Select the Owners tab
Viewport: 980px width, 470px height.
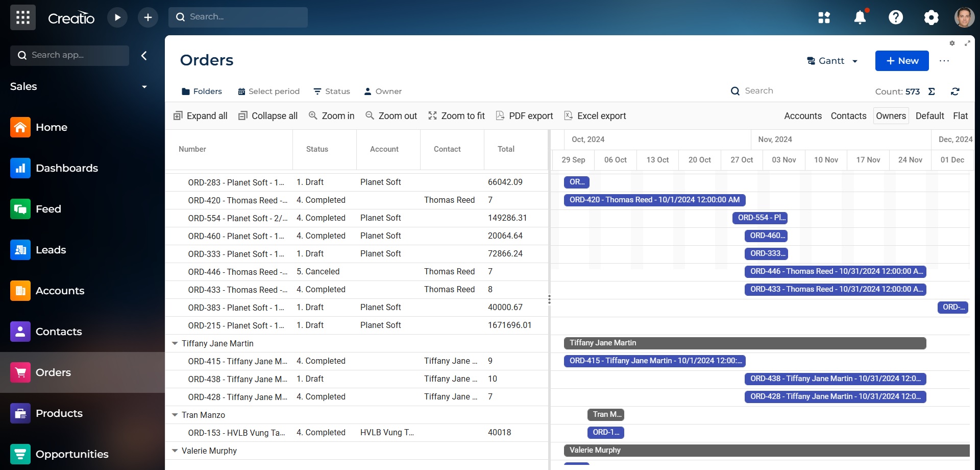click(890, 115)
